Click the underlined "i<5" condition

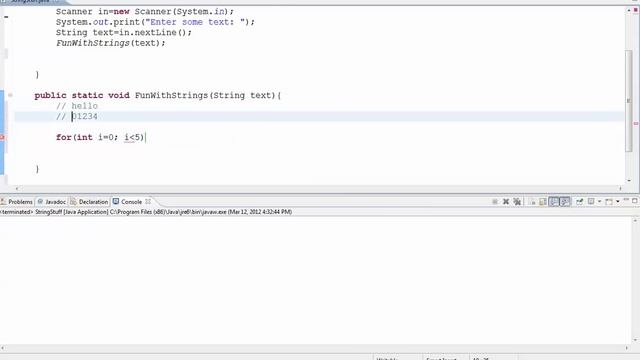pos(132,138)
